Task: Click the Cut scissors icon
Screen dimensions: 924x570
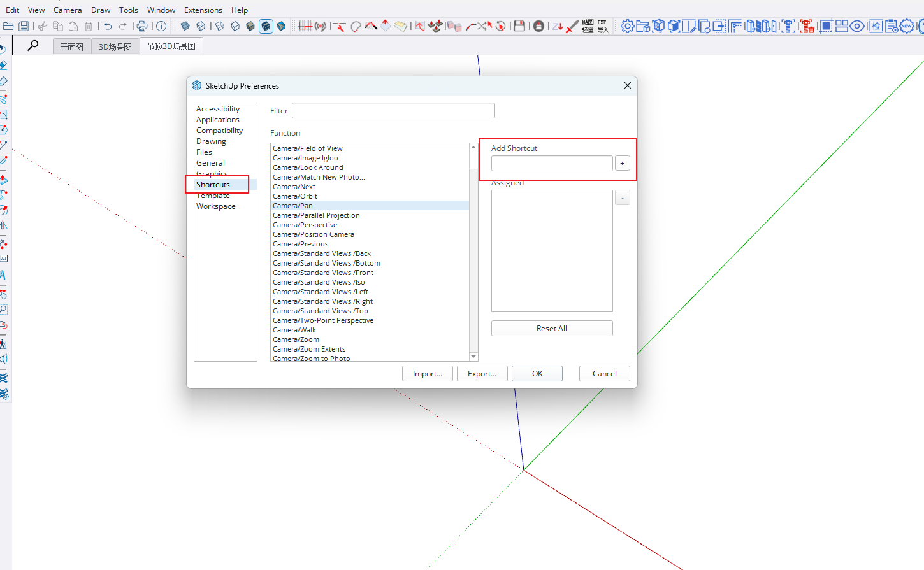Action: (x=43, y=26)
